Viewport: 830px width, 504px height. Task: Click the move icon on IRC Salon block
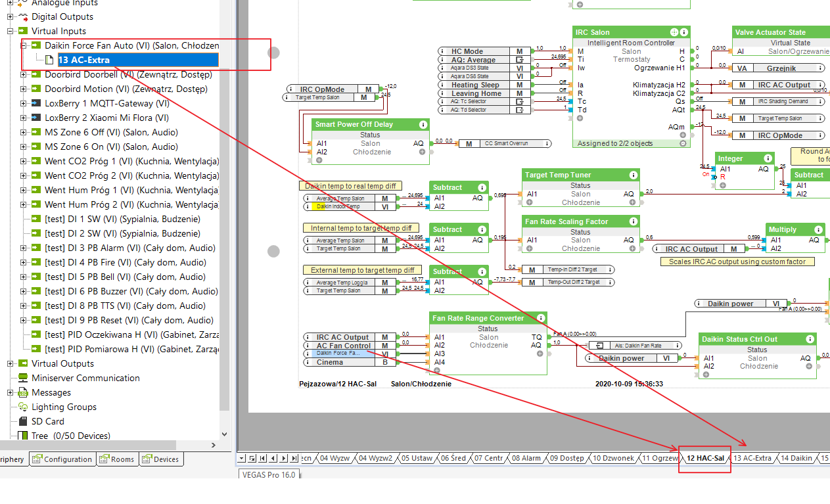point(674,32)
